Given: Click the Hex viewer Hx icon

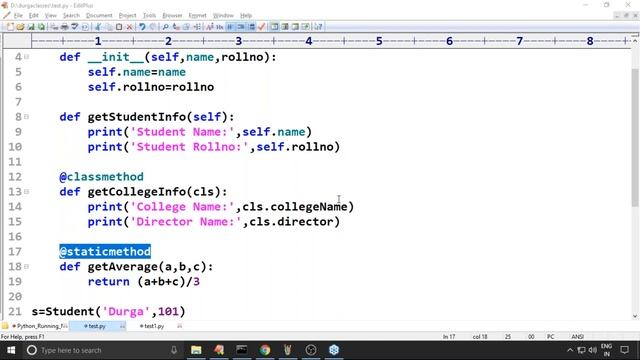Looking at the screenshot, I should (x=220, y=27).
